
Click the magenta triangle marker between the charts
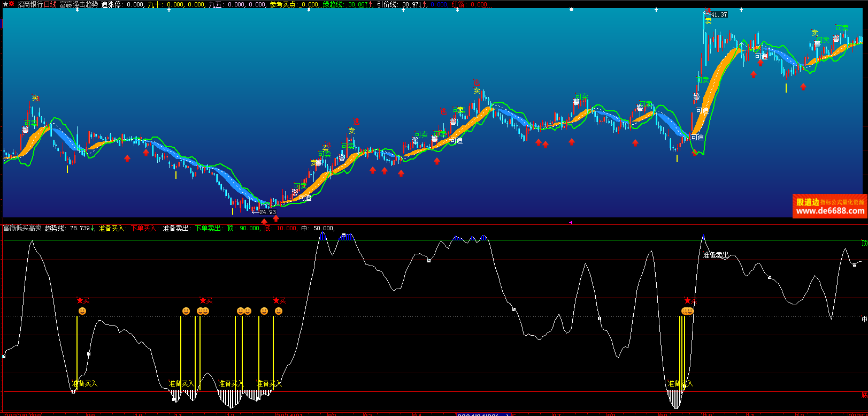(x=571, y=222)
